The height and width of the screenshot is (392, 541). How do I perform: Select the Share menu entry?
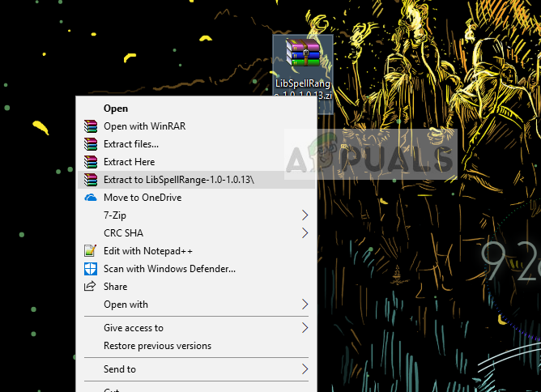[196, 287]
